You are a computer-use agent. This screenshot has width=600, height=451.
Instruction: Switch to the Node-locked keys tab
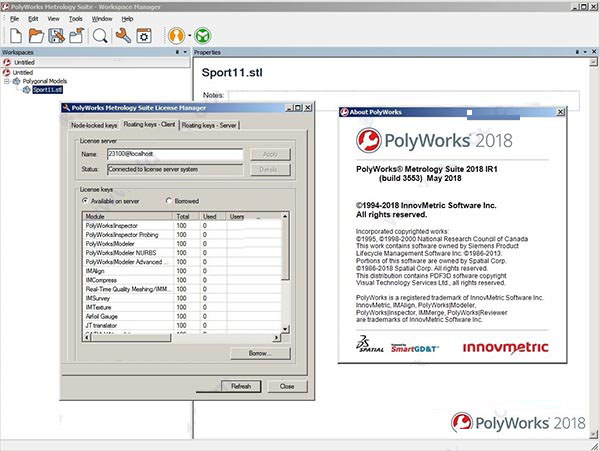tap(94, 125)
